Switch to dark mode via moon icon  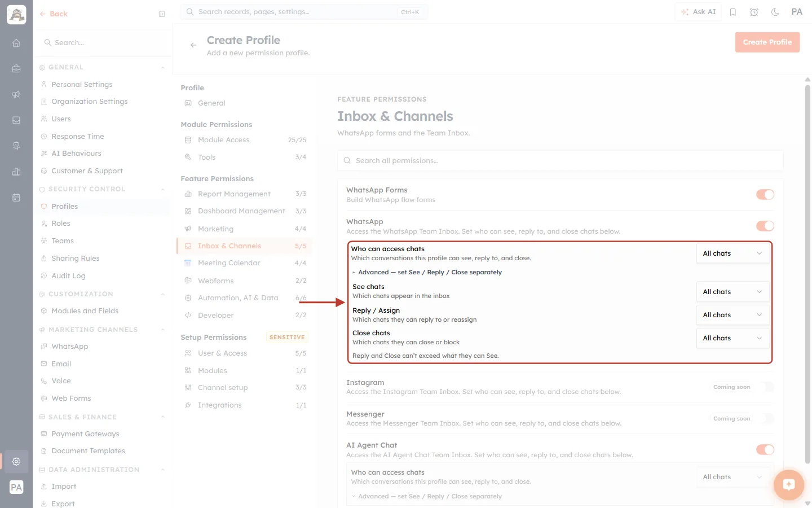[775, 12]
